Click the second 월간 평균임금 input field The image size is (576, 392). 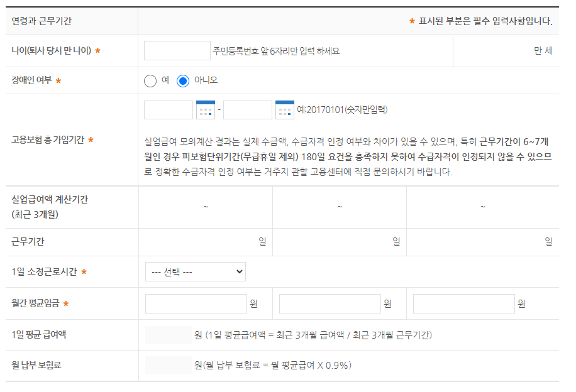[x=330, y=303]
